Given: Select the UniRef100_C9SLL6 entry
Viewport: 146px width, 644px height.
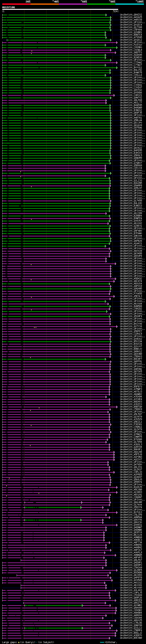Looking at the screenshot, I should (x=131, y=75).
